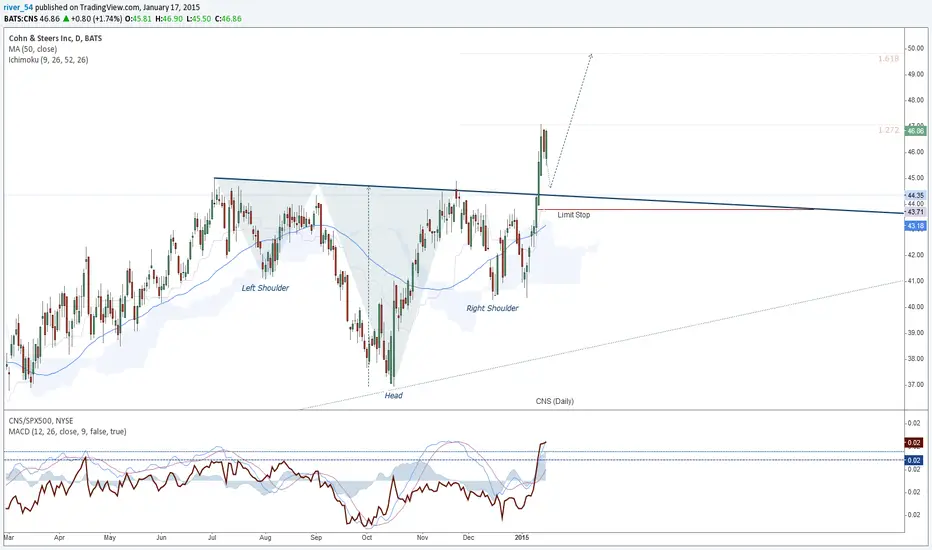Click the Jun label on time axis

[x=161, y=538]
